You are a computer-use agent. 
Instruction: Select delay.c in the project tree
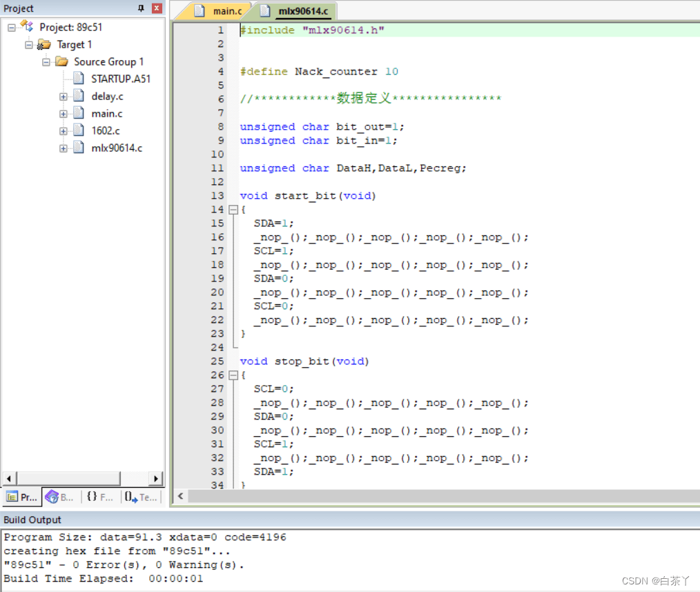[x=107, y=97]
